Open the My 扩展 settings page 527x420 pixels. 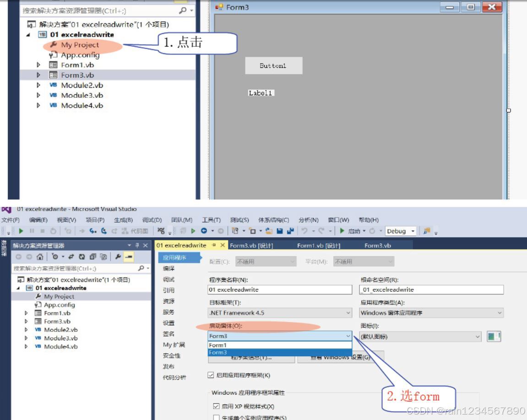[x=174, y=345]
